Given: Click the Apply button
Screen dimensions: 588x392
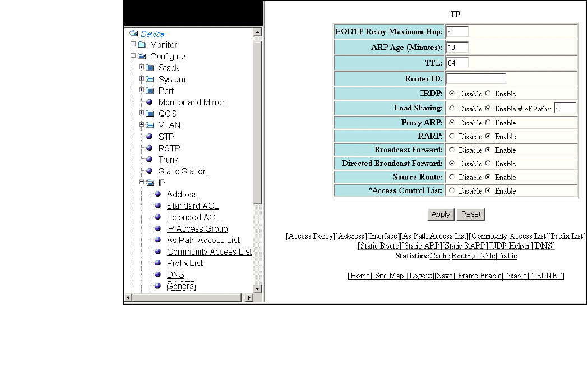Looking at the screenshot, I should pyautogui.click(x=441, y=214).
